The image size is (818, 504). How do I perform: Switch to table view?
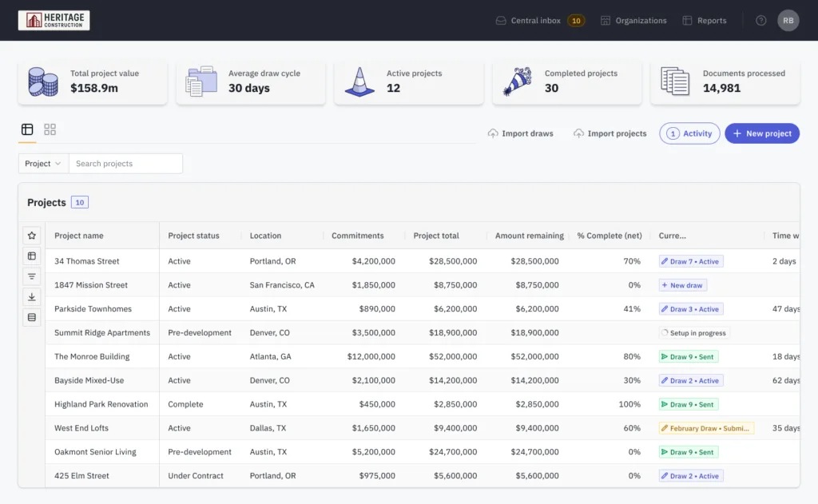point(27,129)
